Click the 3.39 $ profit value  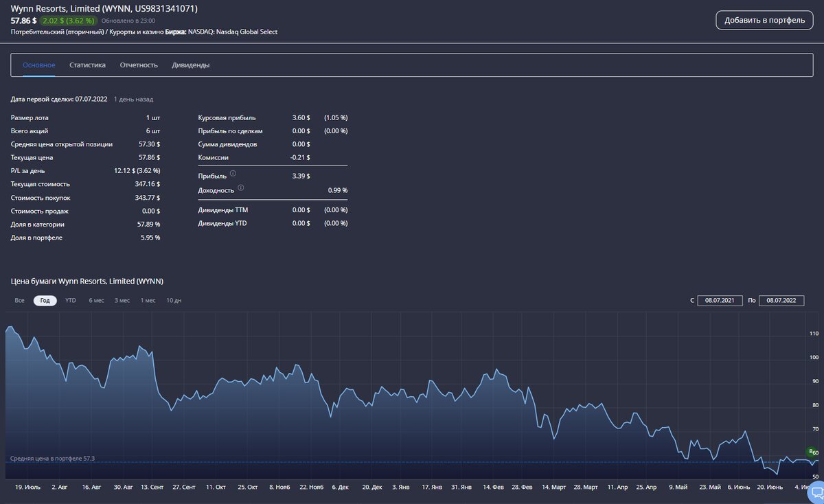tap(301, 176)
